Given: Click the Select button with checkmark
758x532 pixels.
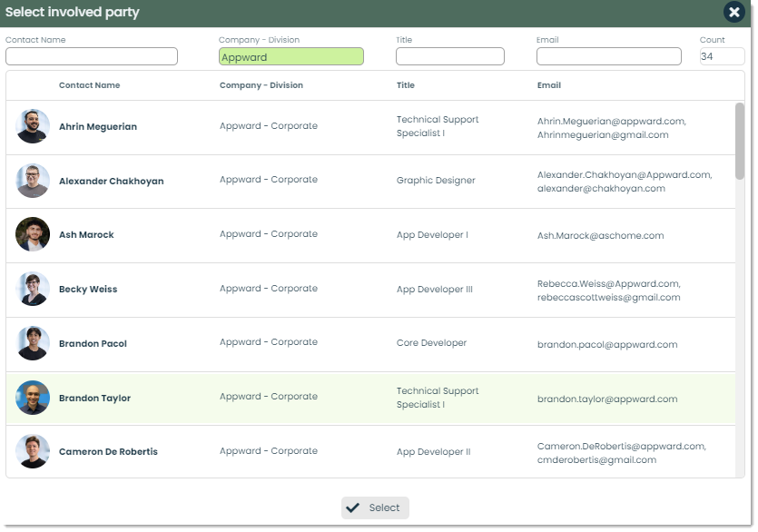Looking at the screenshot, I should pos(375,507).
